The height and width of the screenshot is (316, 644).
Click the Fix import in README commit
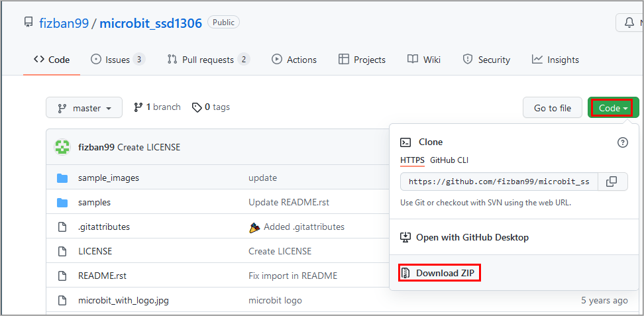(293, 276)
